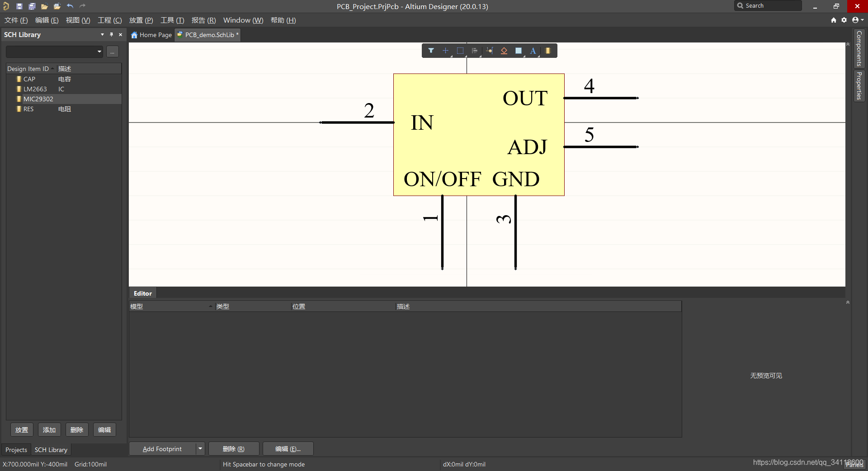
Task: Click the save all documents icon
Action: (32, 6)
